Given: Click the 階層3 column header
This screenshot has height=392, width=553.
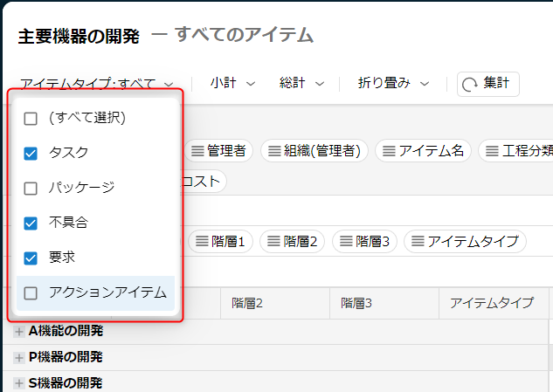Looking at the screenshot, I should [356, 303].
